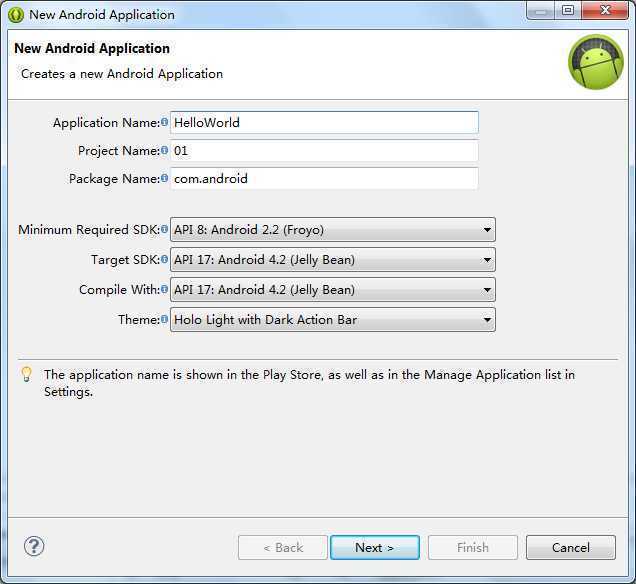Open the Minimum Required SDK dropdown
The height and width of the screenshot is (584, 636).
point(333,230)
